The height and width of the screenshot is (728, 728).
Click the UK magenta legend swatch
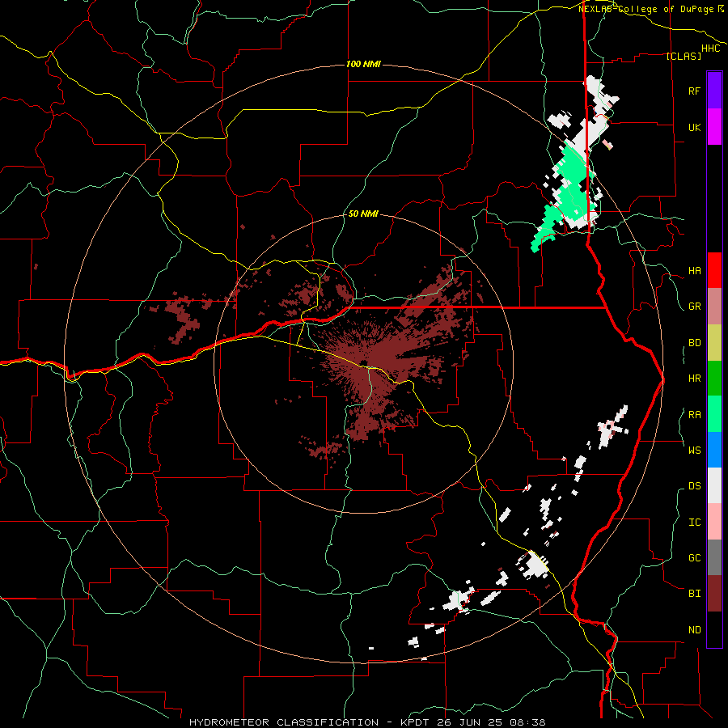pos(714,127)
